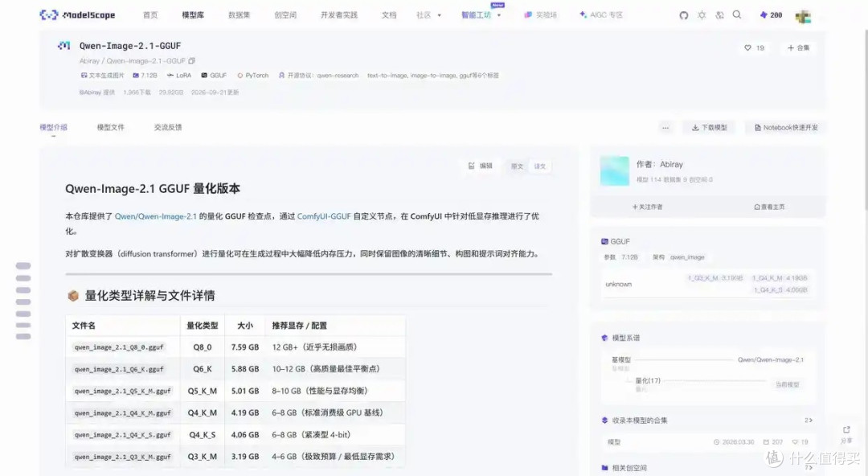Open 模型库 in top navigation
The image size is (868, 476).
[x=193, y=15]
